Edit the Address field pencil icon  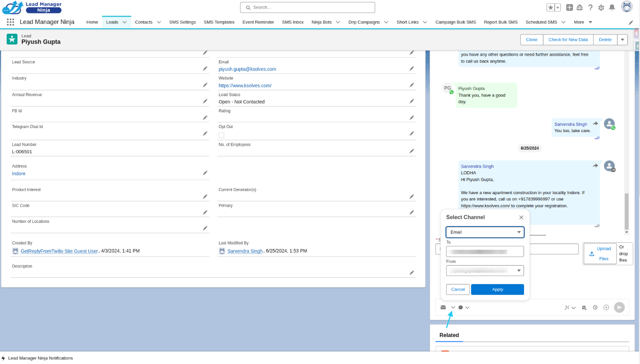[205, 173]
